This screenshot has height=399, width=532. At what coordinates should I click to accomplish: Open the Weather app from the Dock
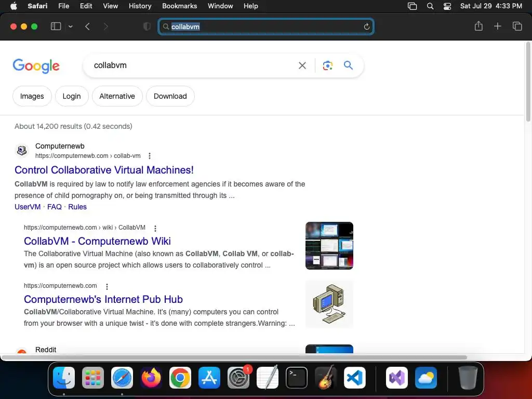point(426,378)
